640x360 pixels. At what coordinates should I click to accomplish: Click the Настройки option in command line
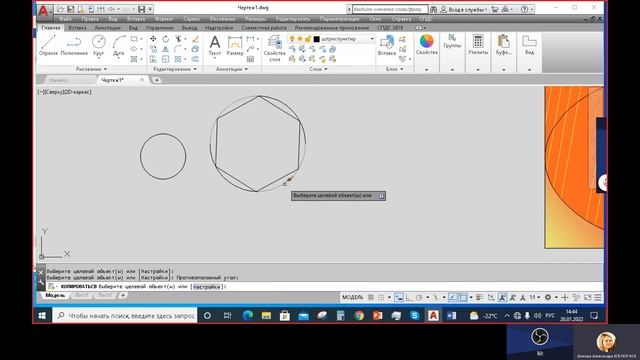pos(207,287)
